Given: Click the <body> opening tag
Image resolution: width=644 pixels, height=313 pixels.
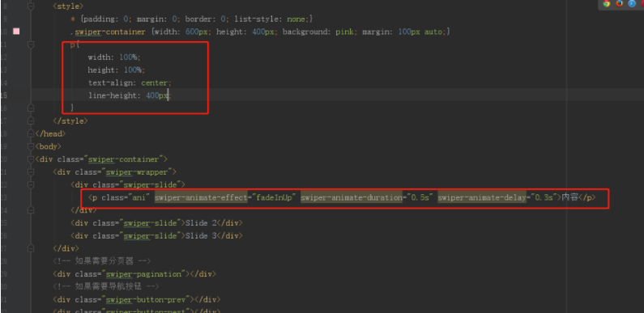Looking at the screenshot, I should pyautogui.click(x=48, y=146).
